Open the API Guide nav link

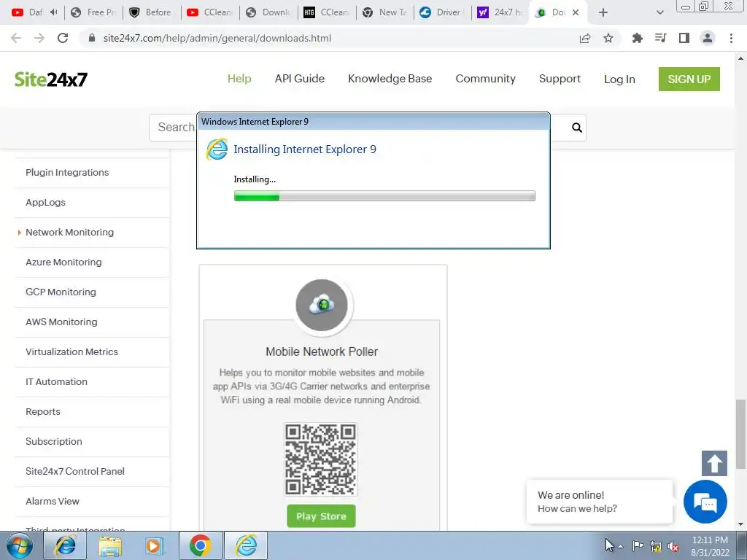[x=300, y=79]
